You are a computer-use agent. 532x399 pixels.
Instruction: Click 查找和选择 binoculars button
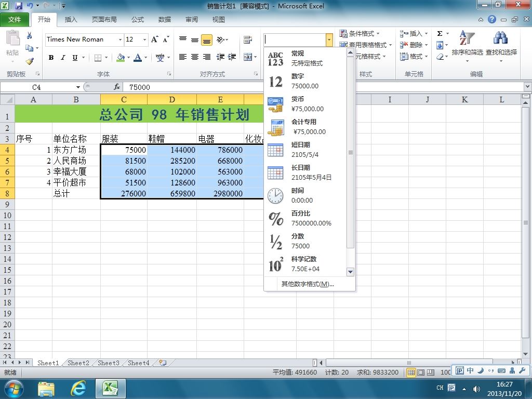(501, 46)
